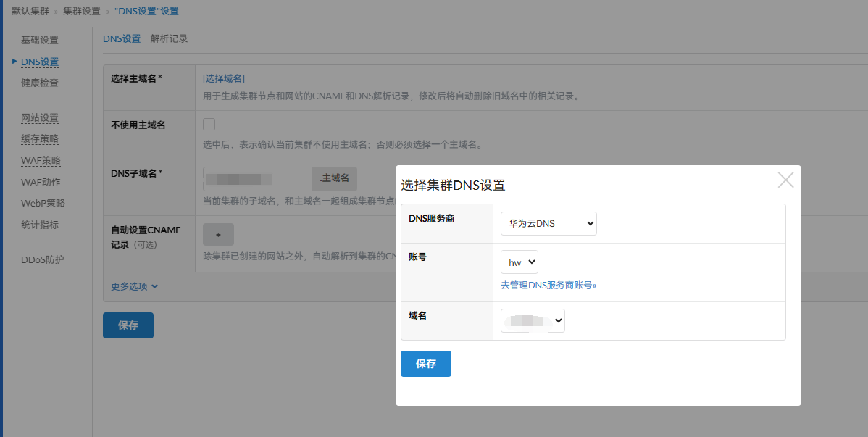Open 去管理DNS服务商账号 link
This screenshot has height=437, width=868.
[x=548, y=286]
